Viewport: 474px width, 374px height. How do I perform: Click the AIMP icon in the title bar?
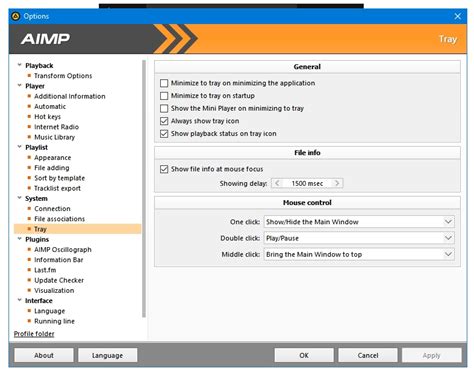point(16,16)
